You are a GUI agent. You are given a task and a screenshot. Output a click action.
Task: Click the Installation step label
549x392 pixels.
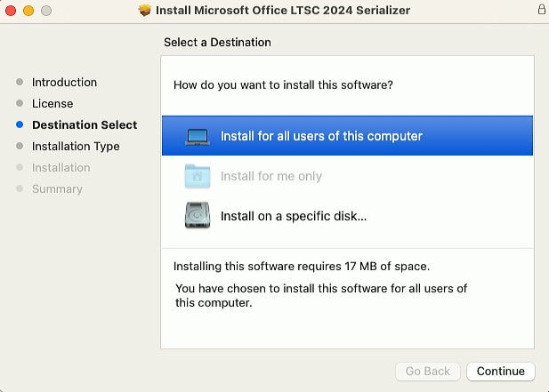pyautogui.click(x=61, y=167)
